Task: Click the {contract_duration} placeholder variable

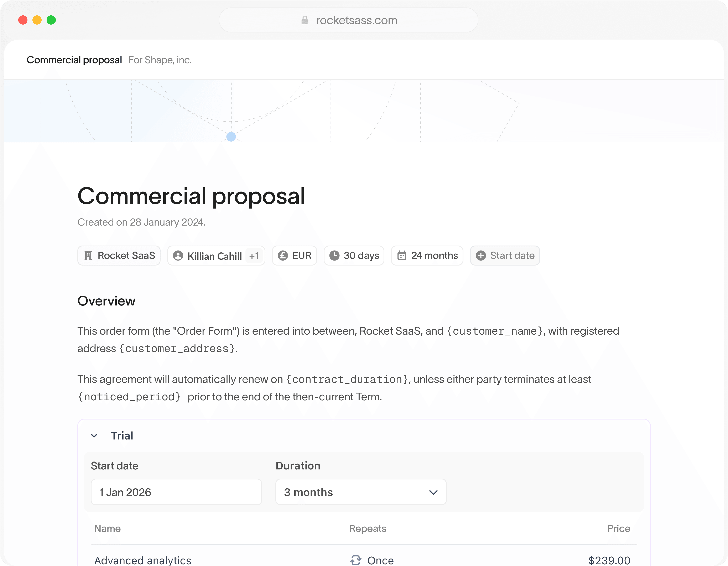Action: 347,380
